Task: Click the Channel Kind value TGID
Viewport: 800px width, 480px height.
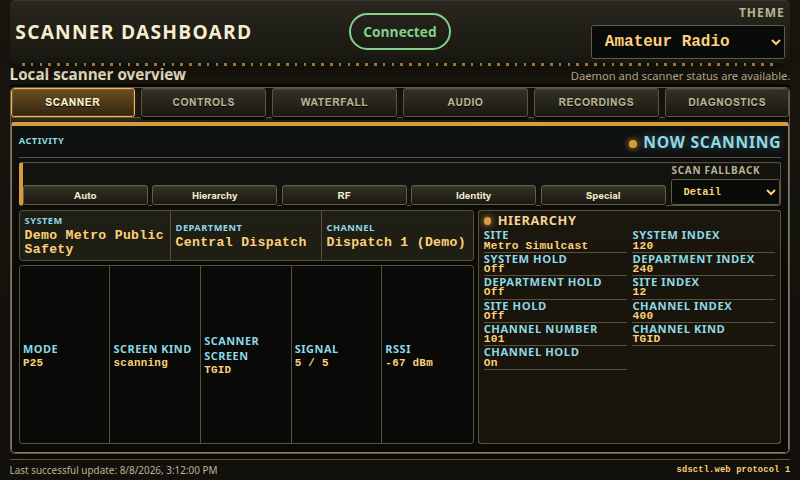Action: 646,339
